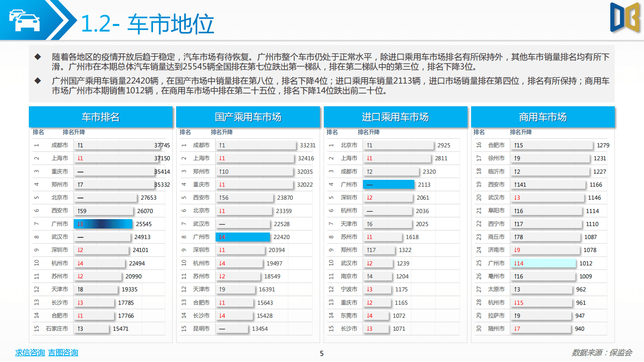Click the 临沂市 row label
The image size is (644, 362).
pyautogui.click(x=496, y=172)
